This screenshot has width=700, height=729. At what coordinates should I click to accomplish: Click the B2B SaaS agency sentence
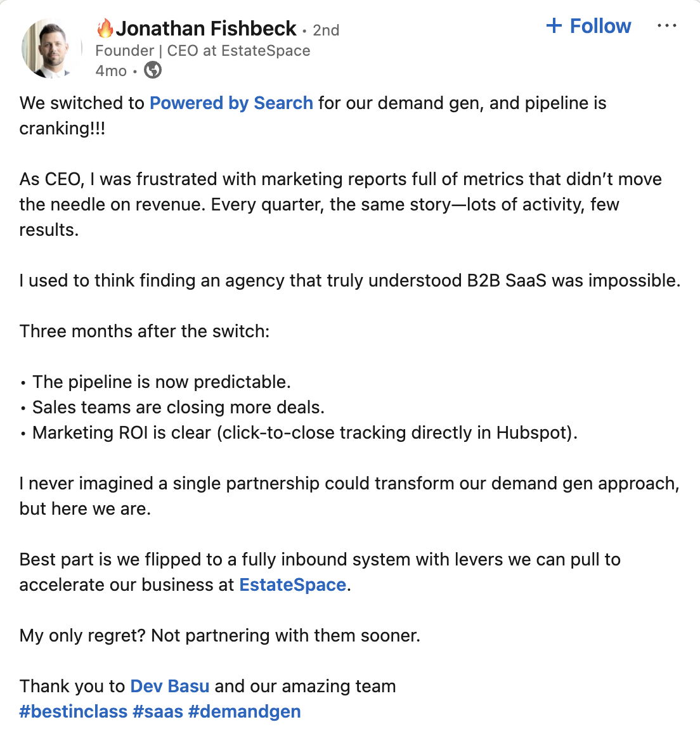pyautogui.click(x=350, y=280)
